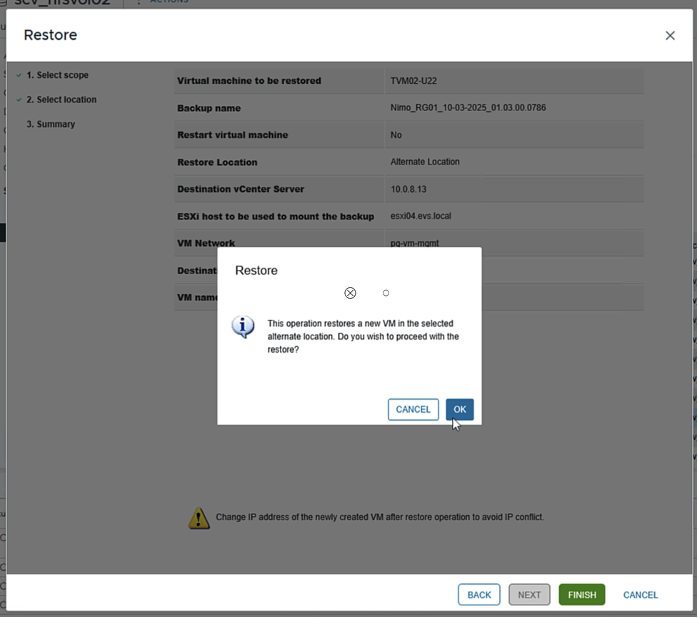Viewport: 698px width, 618px height.
Task: Click the ESXi host to be used label
Action: pos(276,216)
